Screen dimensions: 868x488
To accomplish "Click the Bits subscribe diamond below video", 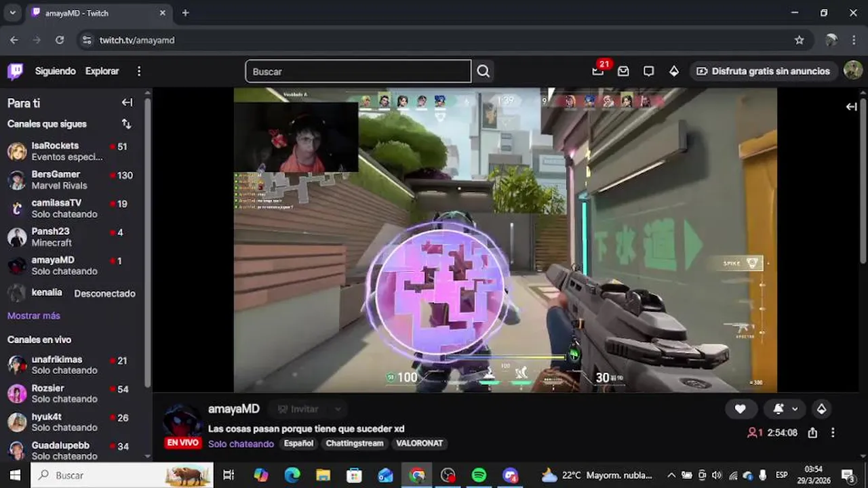I will click(821, 409).
